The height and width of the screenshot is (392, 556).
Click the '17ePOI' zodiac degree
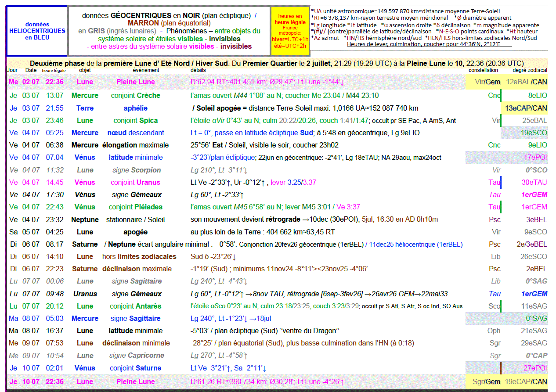[x=535, y=157]
